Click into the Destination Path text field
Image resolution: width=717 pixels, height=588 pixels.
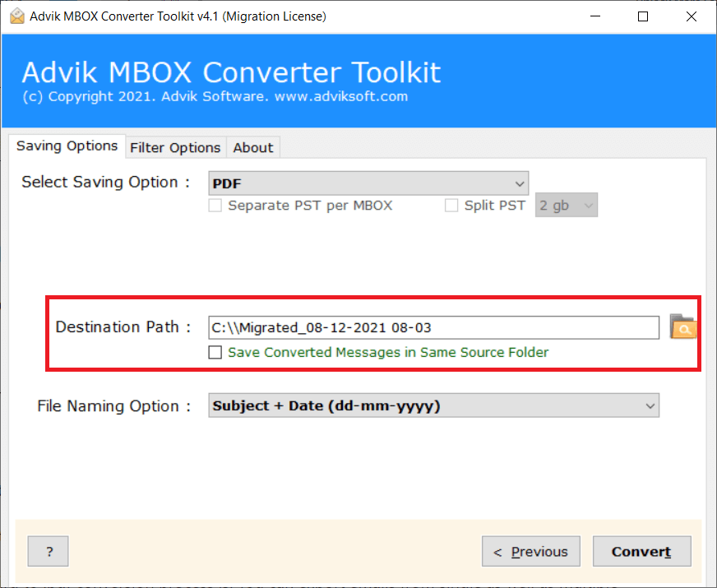click(x=433, y=327)
